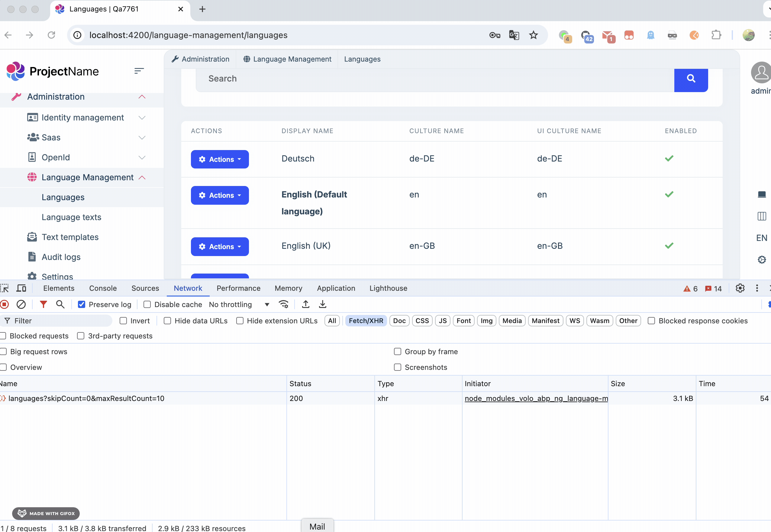Click the red network filter funnel icon
Image resolution: width=771 pixels, height=532 pixels.
[43, 304]
